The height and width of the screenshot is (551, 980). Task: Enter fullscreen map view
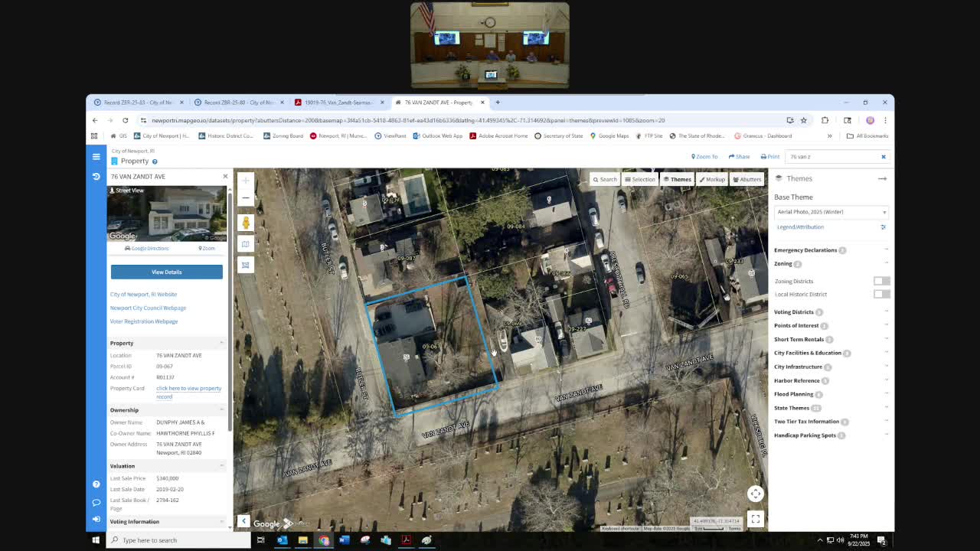(755, 519)
